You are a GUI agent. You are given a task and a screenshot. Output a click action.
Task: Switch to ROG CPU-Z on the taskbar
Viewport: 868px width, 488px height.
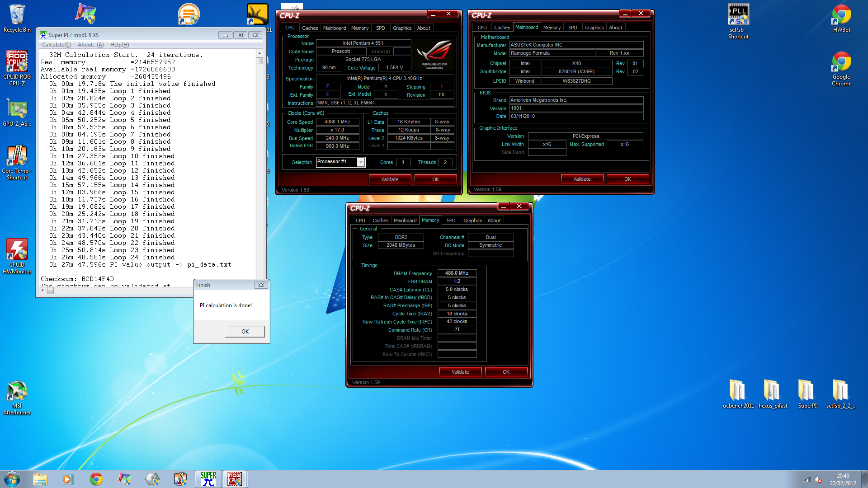click(235, 479)
